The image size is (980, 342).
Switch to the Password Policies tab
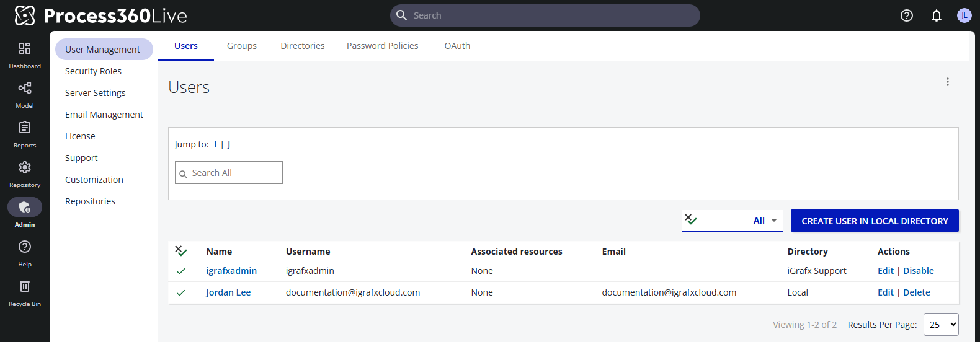point(383,46)
